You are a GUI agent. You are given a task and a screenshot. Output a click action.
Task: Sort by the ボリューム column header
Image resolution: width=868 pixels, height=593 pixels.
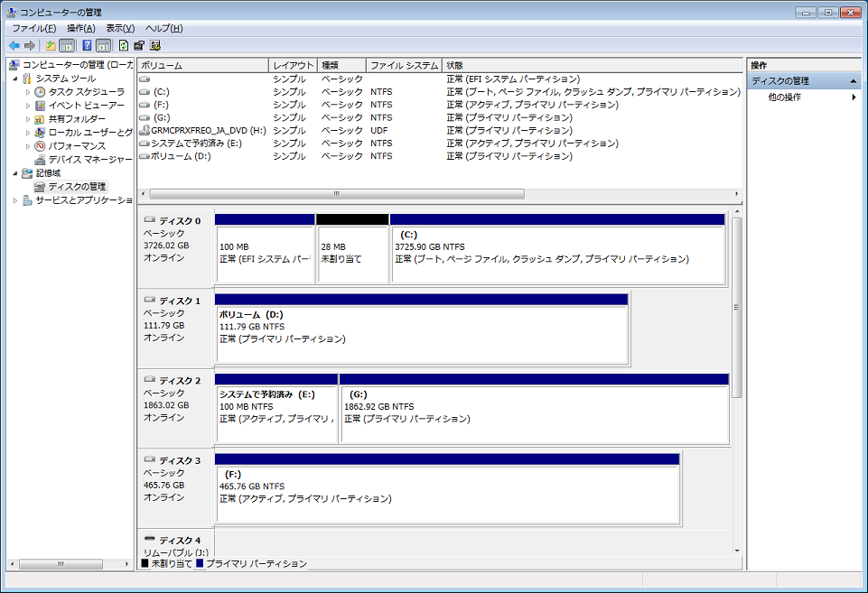pos(202,65)
